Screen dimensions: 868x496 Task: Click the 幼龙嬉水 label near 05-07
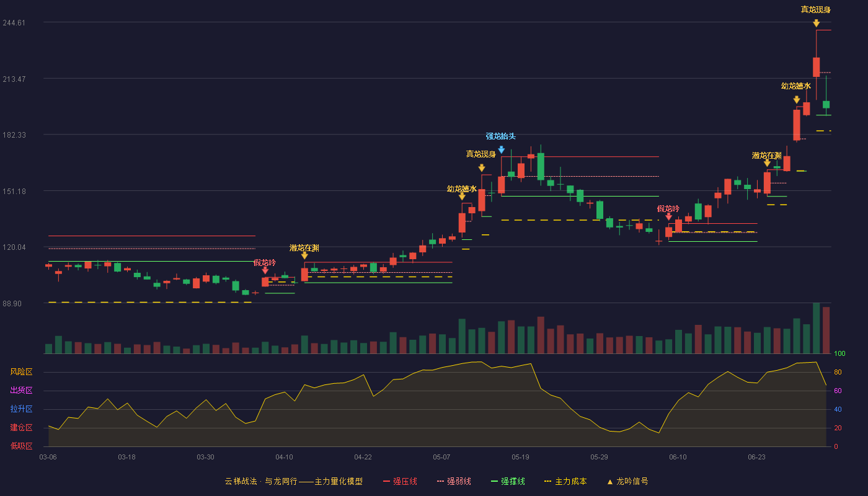pos(462,189)
